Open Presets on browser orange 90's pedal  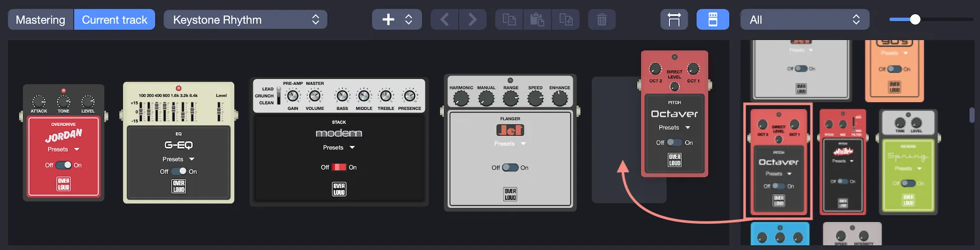coord(894,53)
